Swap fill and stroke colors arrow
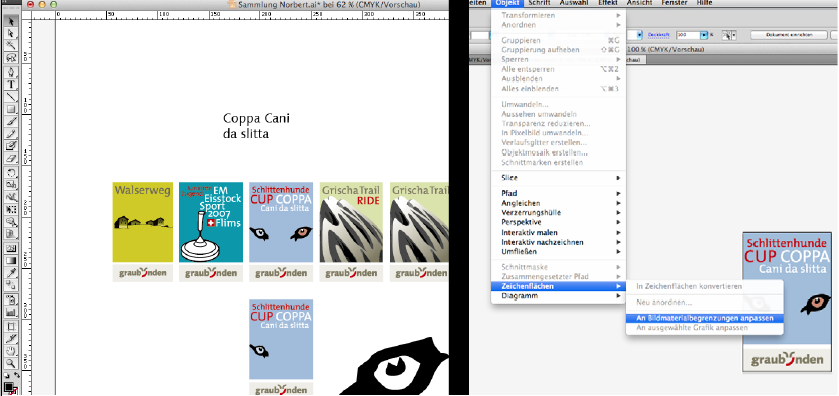The height and width of the screenshot is (396, 839). pos(17,376)
